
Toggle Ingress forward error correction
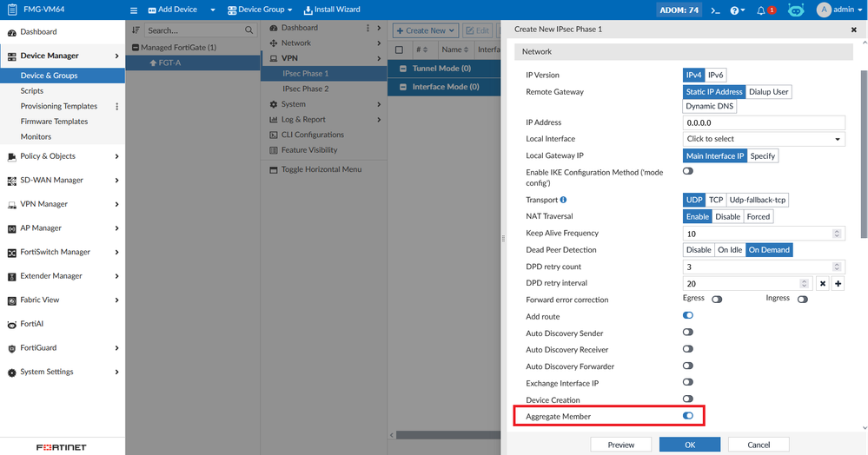pos(803,300)
